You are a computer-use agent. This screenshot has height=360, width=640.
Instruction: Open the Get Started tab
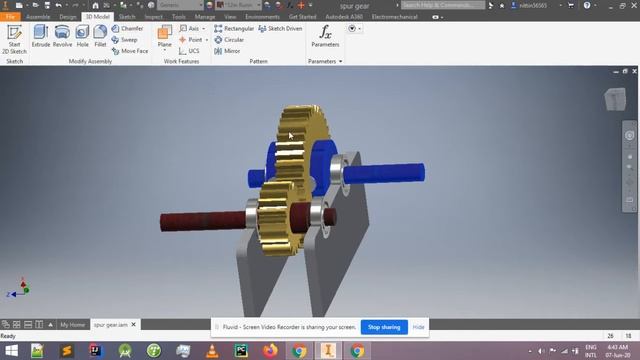coord(302,17)
